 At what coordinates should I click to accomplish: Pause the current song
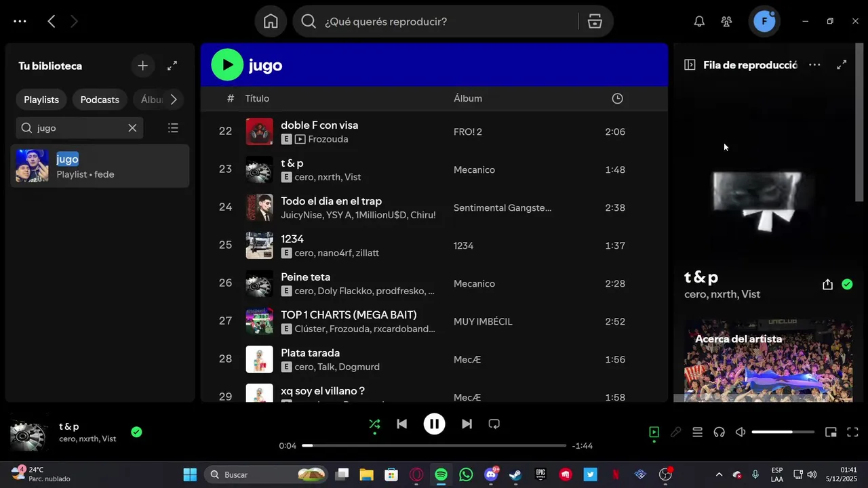click(x=434, y=424)
